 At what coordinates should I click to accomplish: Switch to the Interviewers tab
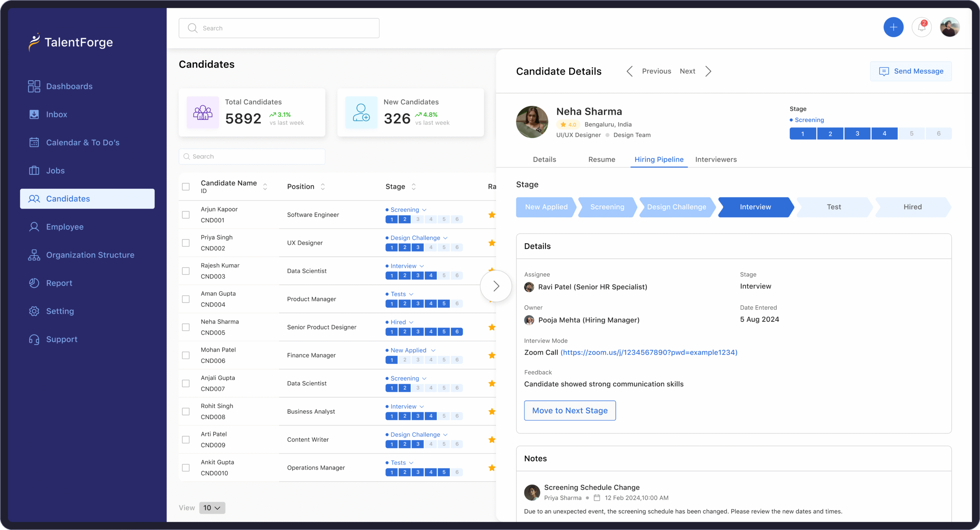point(716,159)
